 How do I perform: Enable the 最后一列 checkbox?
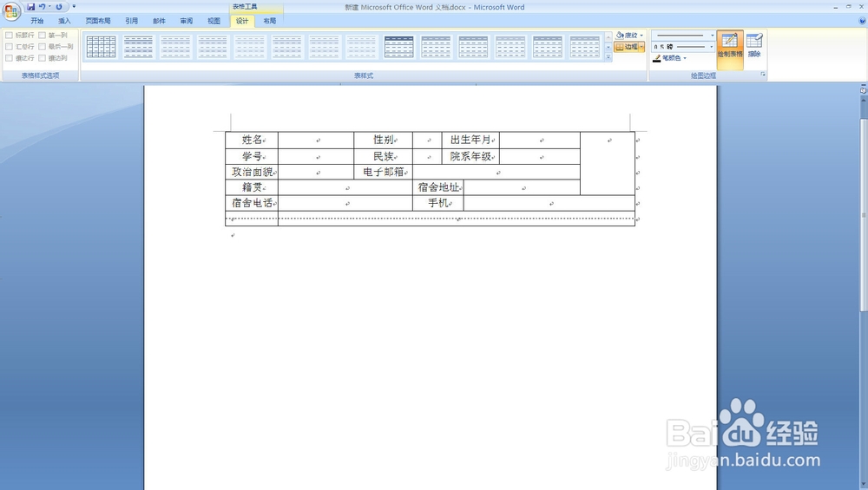tap(42, 47)
